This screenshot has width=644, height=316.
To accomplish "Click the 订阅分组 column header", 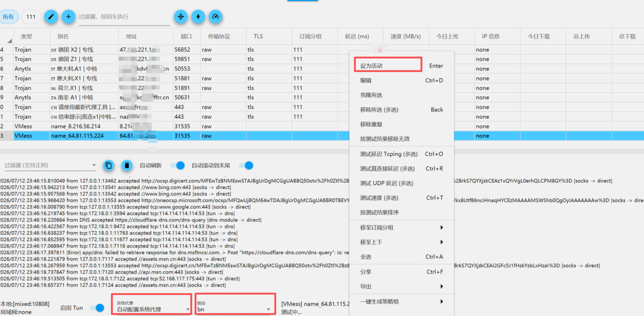I will tap(315, 37).
